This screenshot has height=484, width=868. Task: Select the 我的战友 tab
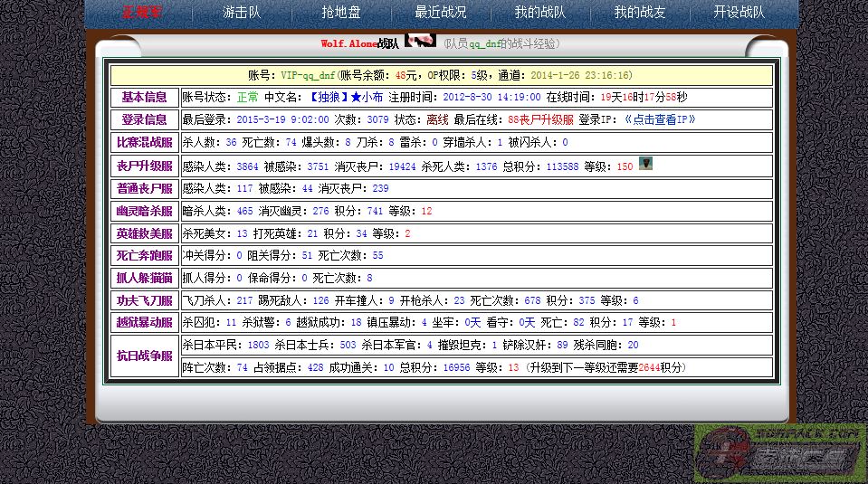[640, 12]
